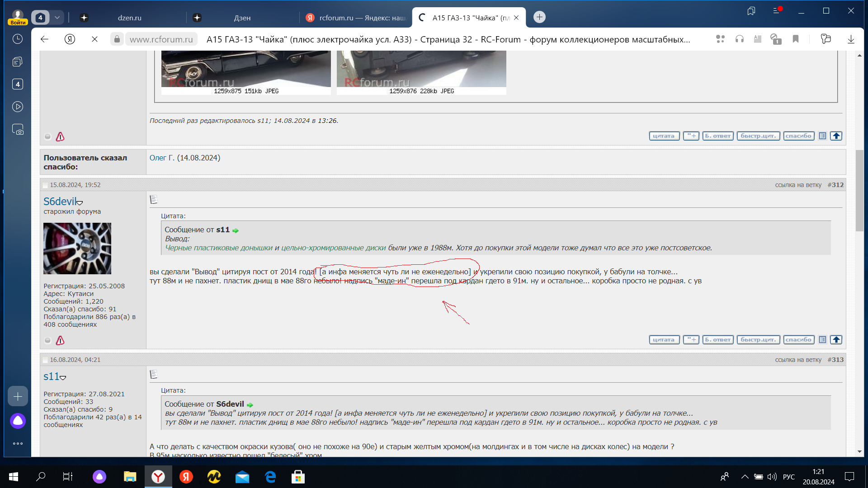View site security lock info
This screenshot has width=868, height=488.
[x=117, y=39]
